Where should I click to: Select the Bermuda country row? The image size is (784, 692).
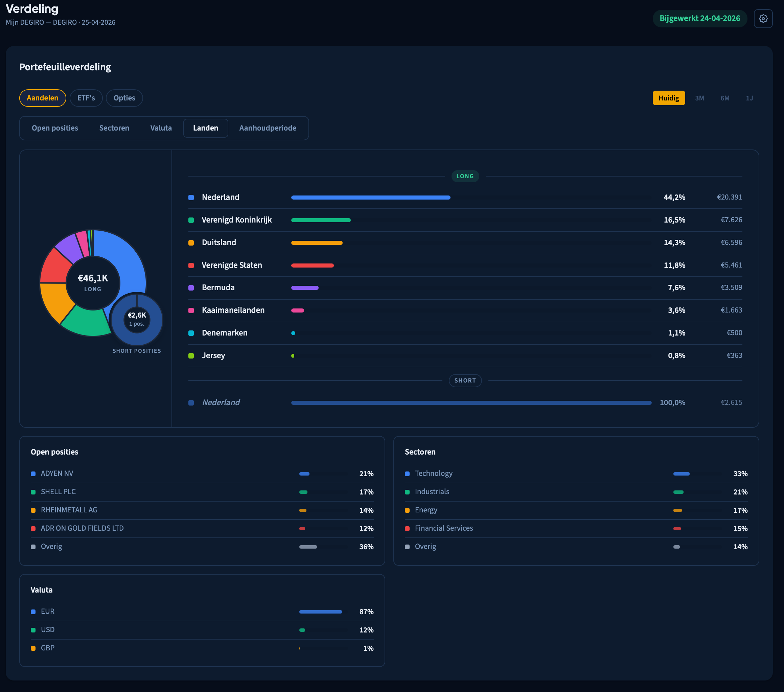pos(218,288)
